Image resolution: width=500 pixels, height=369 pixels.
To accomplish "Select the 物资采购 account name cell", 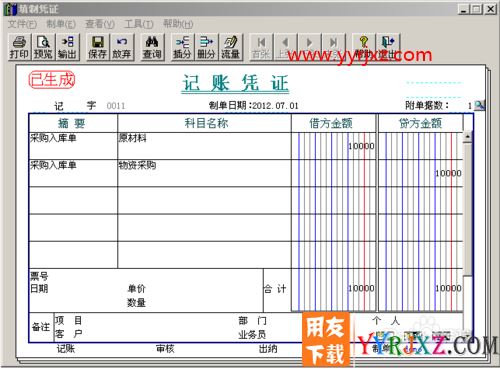I will click(204, 173).
